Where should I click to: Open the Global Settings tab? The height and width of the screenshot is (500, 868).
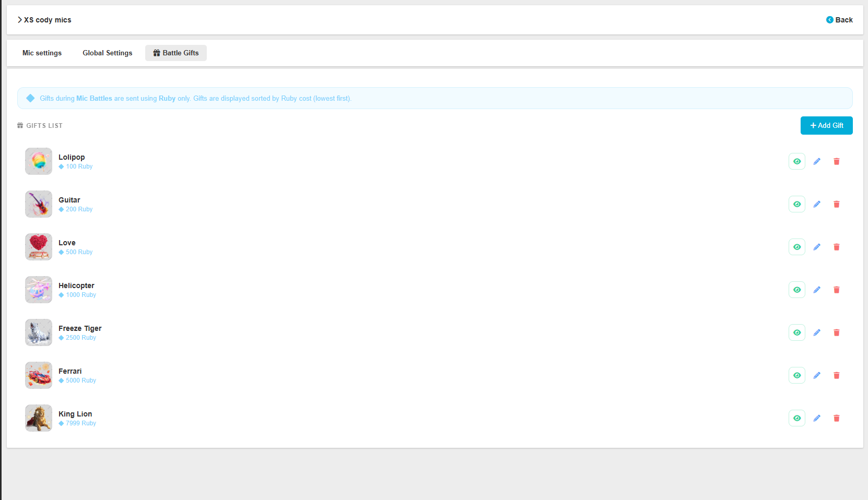click(x=107, y=53)
